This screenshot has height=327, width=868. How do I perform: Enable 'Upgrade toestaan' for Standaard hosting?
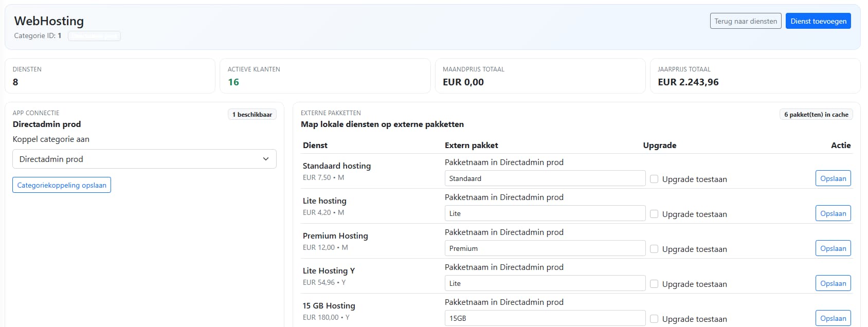click(654, 179)
